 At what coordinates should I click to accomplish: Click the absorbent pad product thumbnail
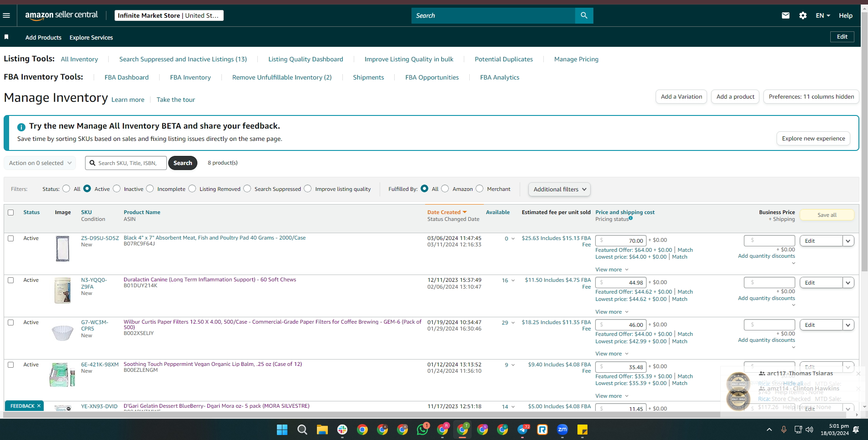click(x=62, y=248)
